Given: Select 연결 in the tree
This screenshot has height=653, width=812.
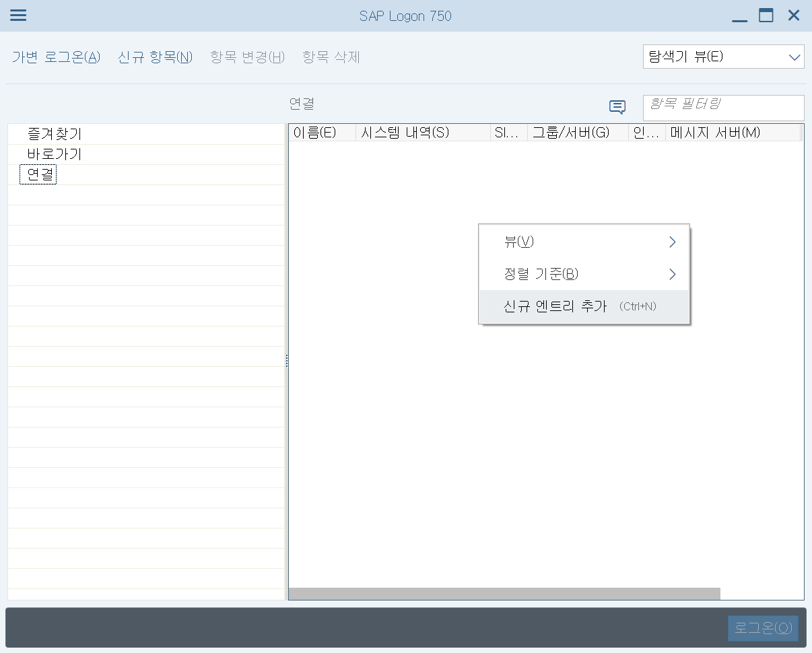Looking at the screenshot, I should (38, 175).
